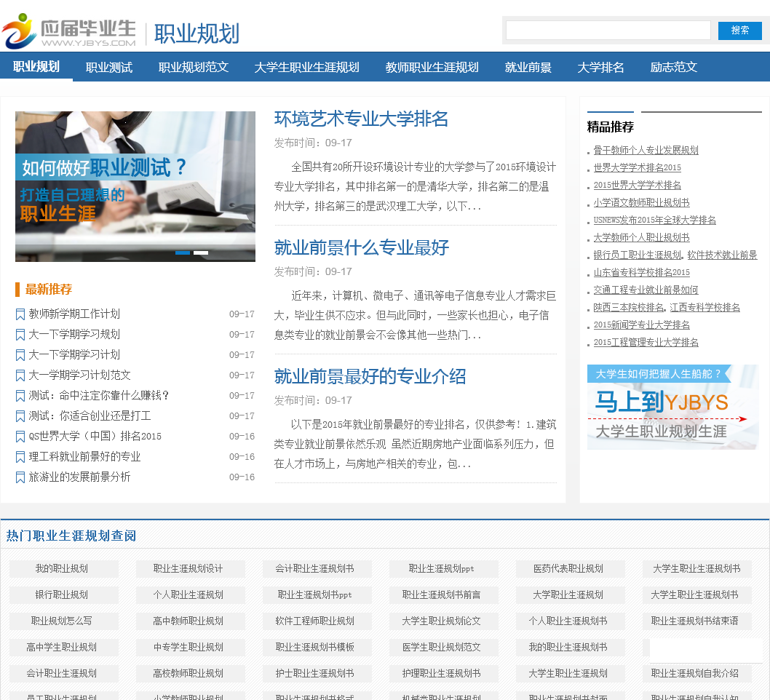770x700 pixels.
Task: Open the 职业测试 nav tab
Action: (109, 67)
